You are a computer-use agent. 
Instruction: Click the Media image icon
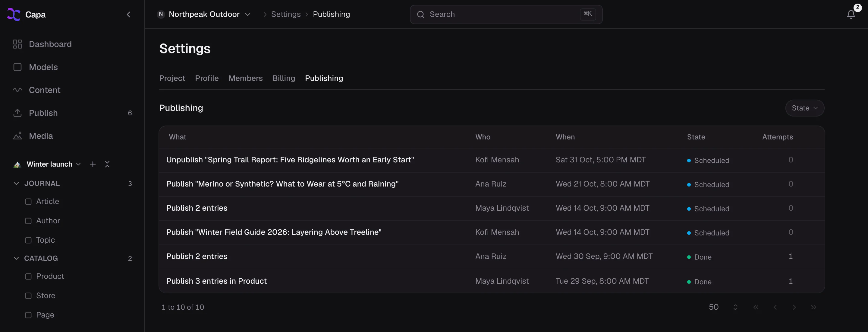coord(17,136)
